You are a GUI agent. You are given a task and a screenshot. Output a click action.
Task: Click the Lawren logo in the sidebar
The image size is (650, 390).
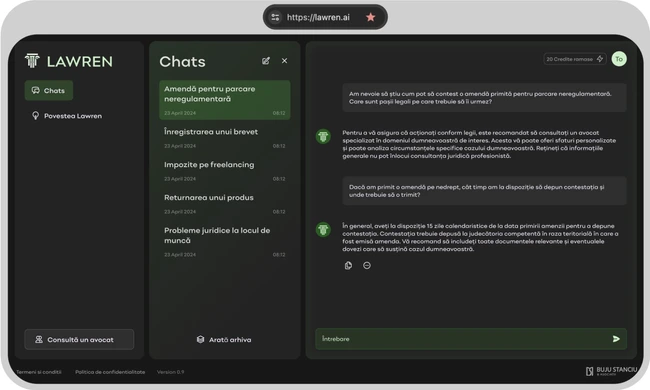69,61
